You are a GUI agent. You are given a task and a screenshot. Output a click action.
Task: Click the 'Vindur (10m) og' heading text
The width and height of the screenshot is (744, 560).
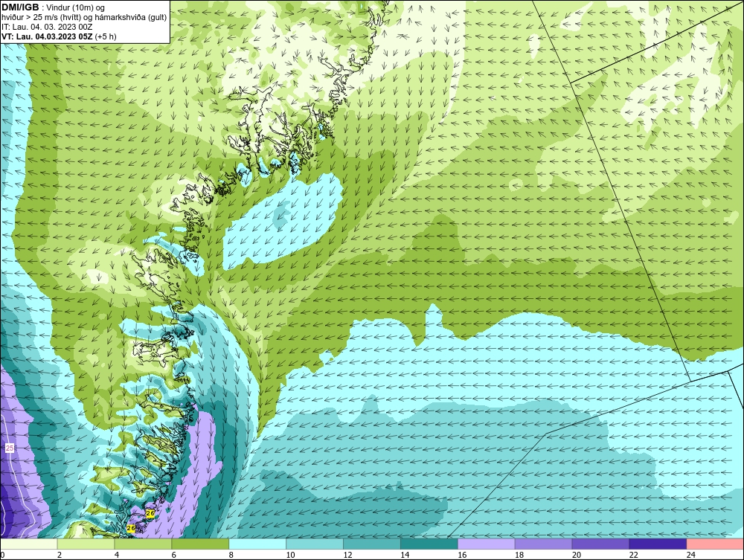pyautogui.click(x=77, y=7)
